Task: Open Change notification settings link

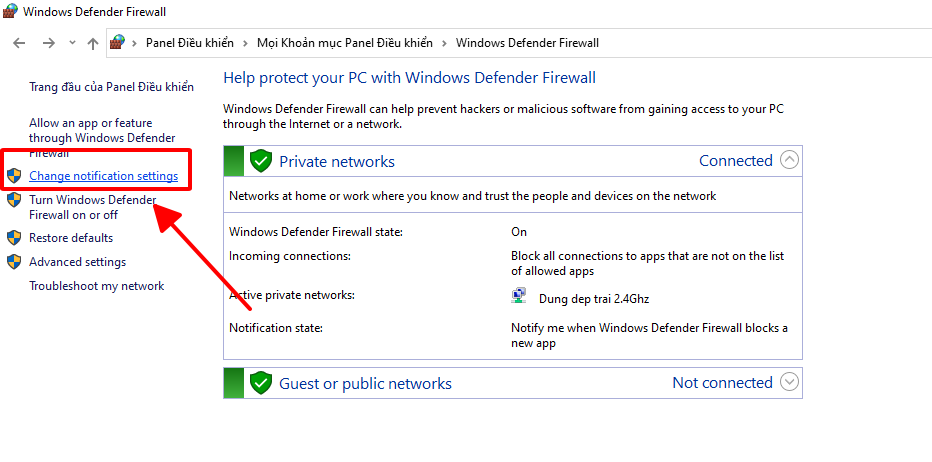Action: [x=103, y=176]
